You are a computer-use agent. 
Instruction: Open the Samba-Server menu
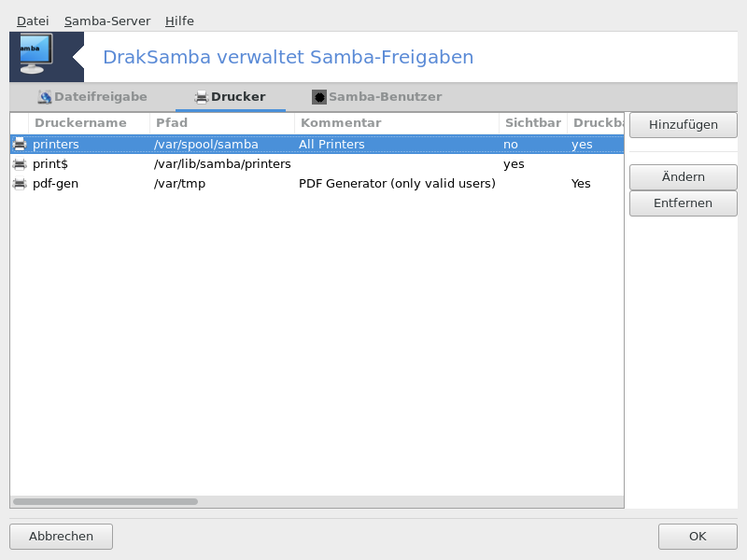(x=107, y=21)
